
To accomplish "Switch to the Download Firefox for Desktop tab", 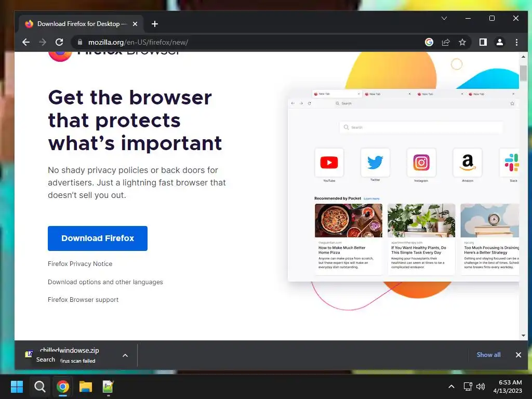I will coord(82,24).
